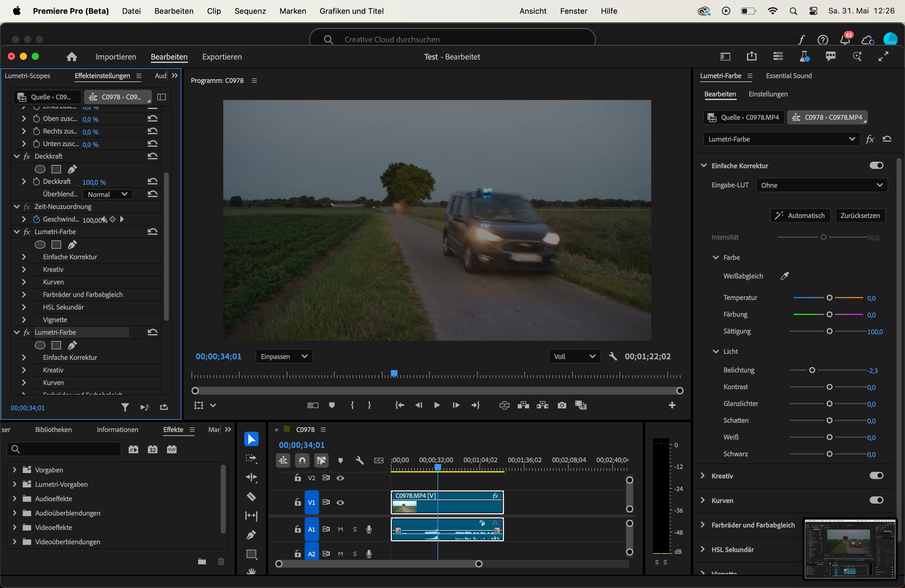Disable the Kreativ section toggle
Screen dimensions: 905x588
click(876, 475)
